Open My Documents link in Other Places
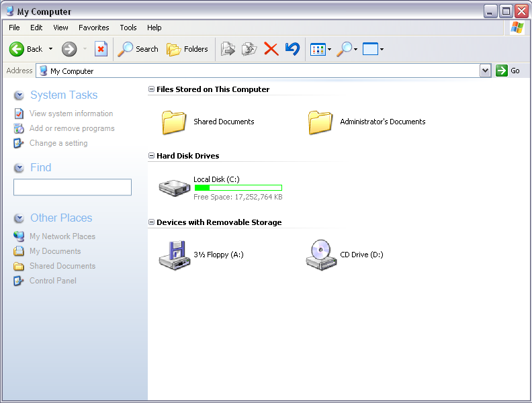The width and height of the screenshot is (532, 403). point(55,251)
